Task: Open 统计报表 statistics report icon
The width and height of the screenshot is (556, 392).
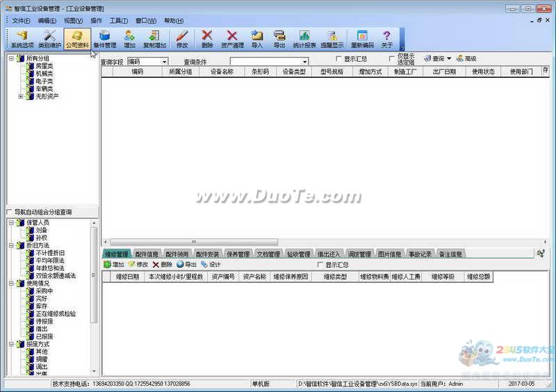Action: pyautogui.click(x=304, y=39)
